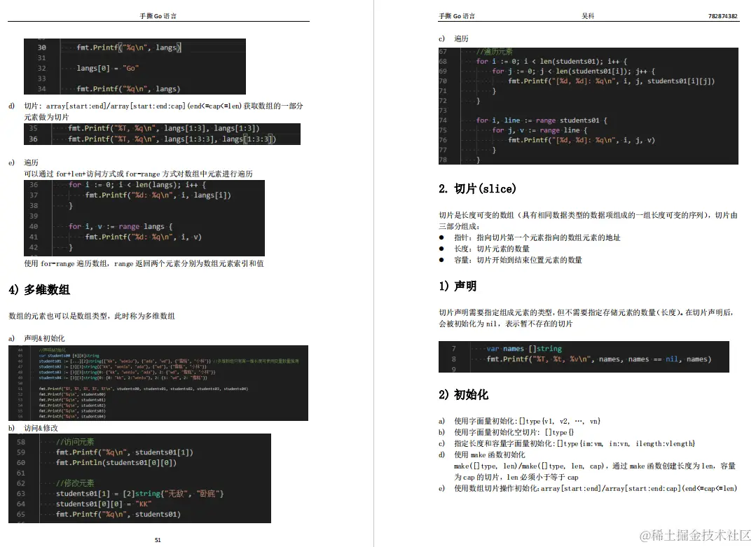Click item 'a) 使用字面量初始化:[]type{v1, v2'
756x547 pixels.
tap(519, 421)
